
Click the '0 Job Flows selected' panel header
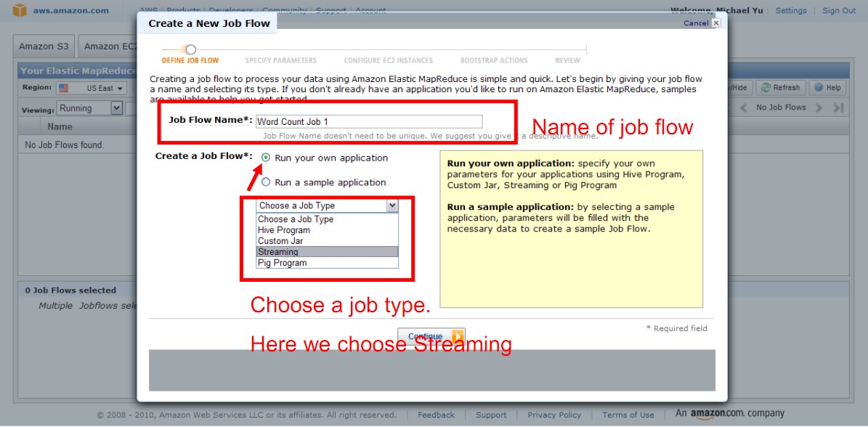pos(70,290)
